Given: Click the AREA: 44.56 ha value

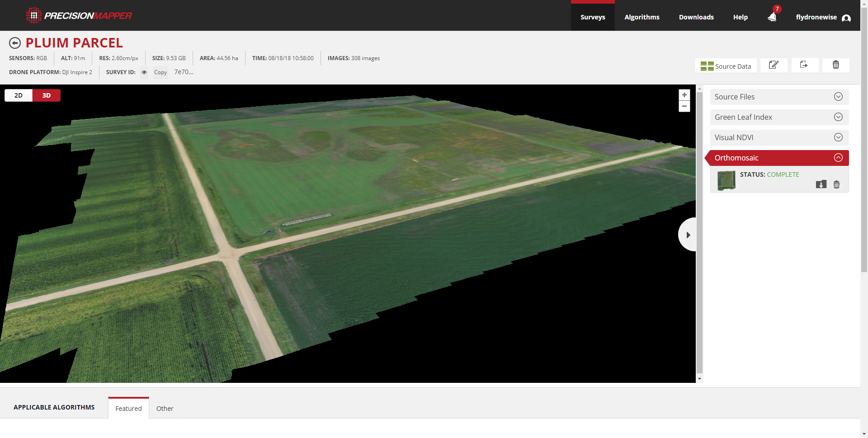Looking at the screenshot, I should [219, 58].
